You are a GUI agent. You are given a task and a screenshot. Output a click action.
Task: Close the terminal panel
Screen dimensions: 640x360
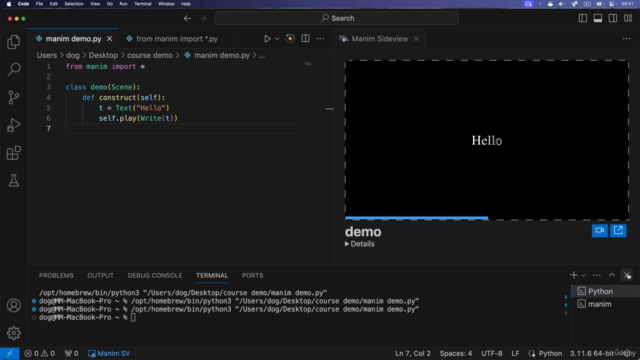point(627,275)
